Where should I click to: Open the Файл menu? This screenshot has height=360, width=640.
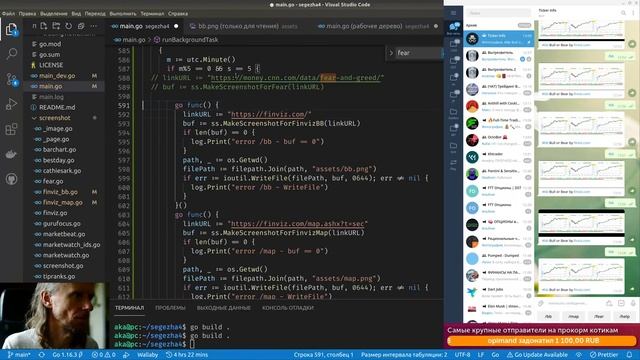click(9, 13)
